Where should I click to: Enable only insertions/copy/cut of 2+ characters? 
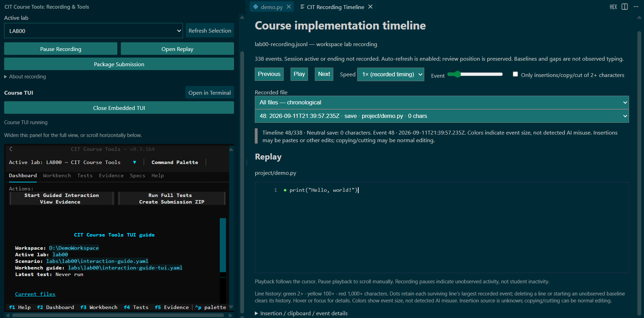point(516,74)
